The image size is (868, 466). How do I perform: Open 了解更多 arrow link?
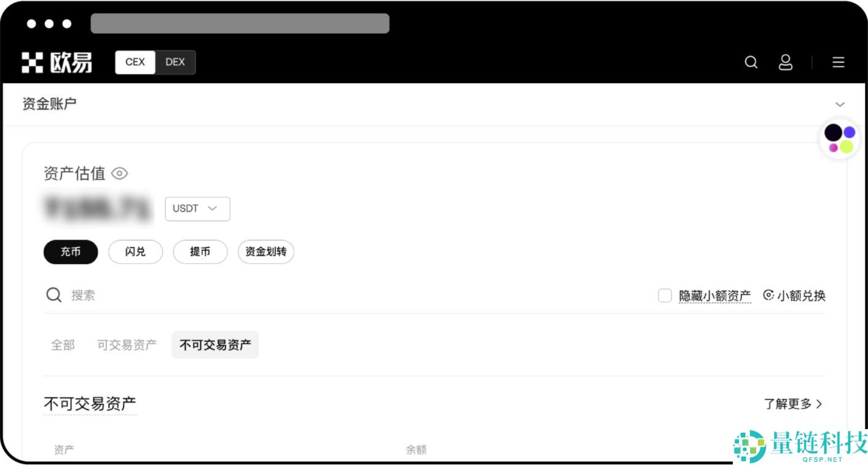click(793, 404)
